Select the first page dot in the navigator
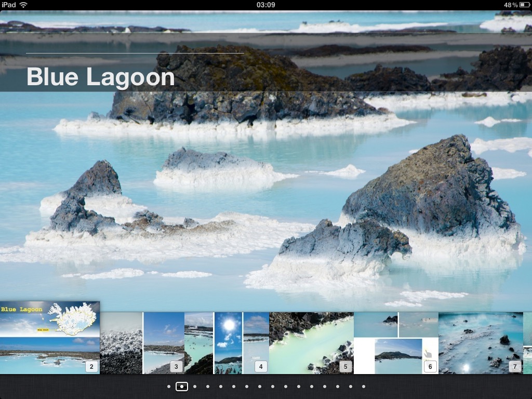 [169, 387]
